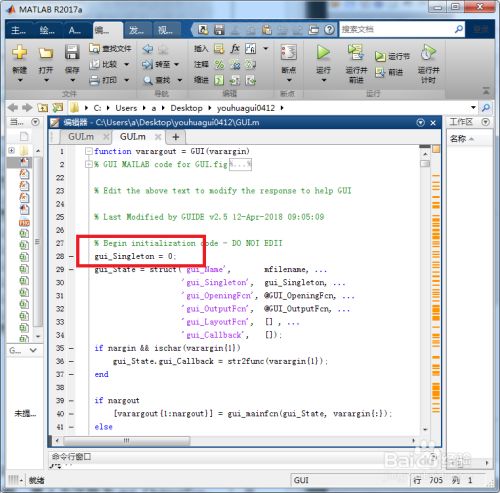Image resolution: width=500 pixels, height=493 pixels.
Task: Open the address bar path dropdown arrow
Action: (473, 107)
